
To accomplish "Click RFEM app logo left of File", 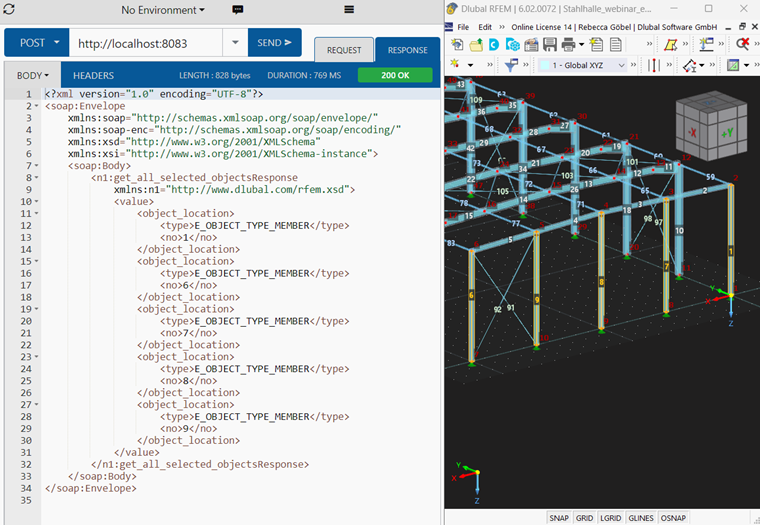I will [449, 27].
